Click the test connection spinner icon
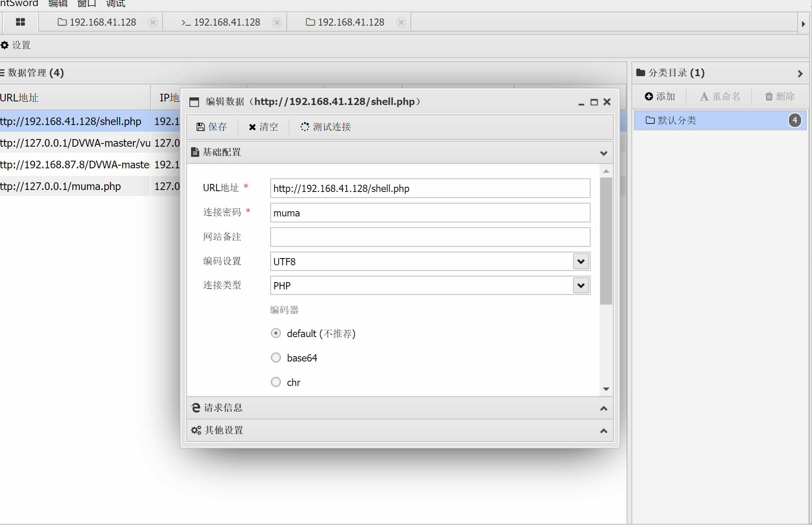 pos(305,127)
